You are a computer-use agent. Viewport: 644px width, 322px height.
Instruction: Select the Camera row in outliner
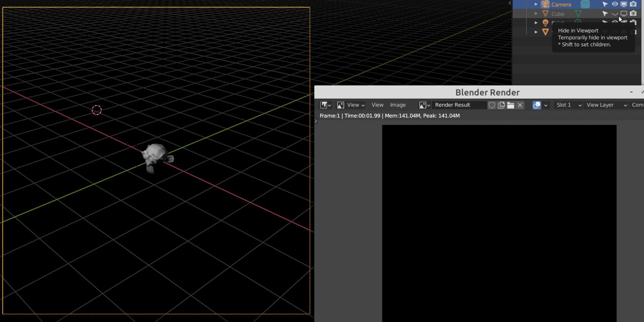577,4
